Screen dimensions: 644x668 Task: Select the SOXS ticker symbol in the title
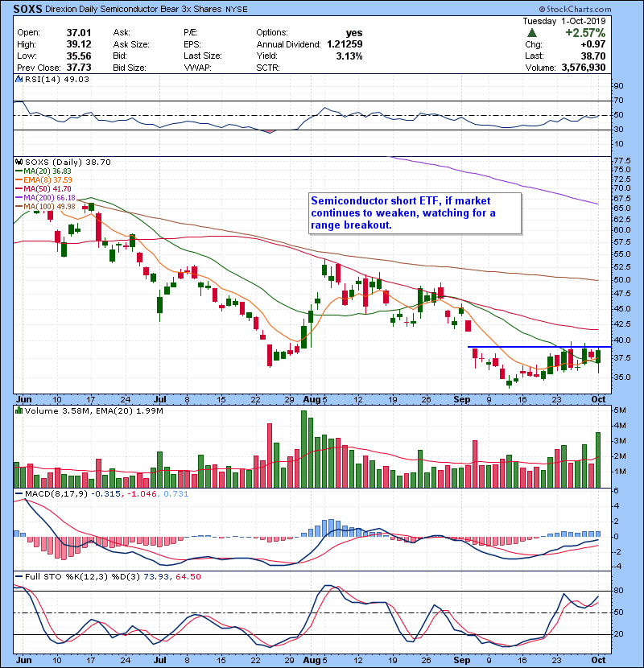[27, 9]
